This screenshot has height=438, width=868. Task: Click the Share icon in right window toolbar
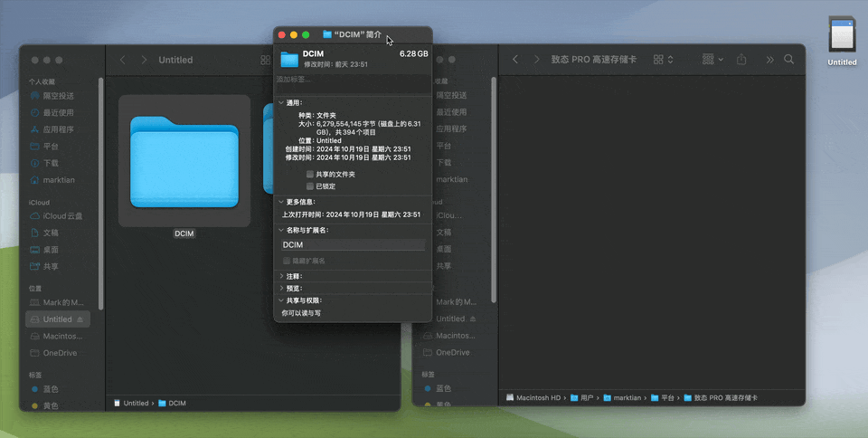tap(741, 59)
